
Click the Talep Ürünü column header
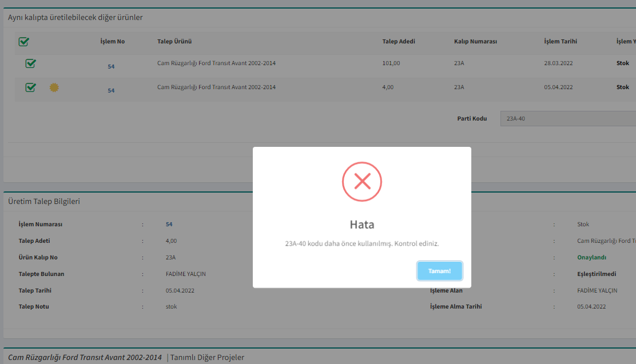tap(174, 42)
